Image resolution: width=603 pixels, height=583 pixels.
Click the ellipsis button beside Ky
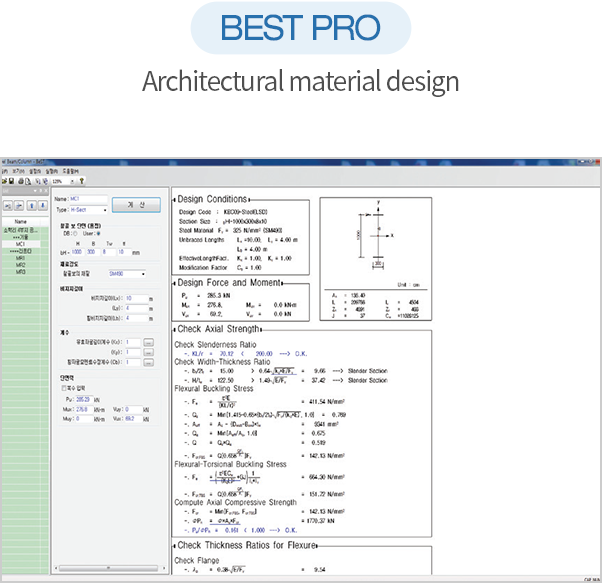pos(148,352)
